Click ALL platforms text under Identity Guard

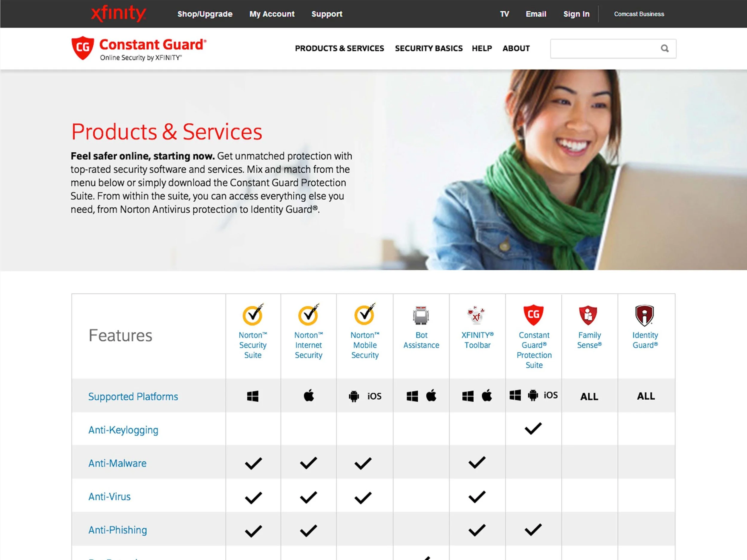[x=646, y=396]
